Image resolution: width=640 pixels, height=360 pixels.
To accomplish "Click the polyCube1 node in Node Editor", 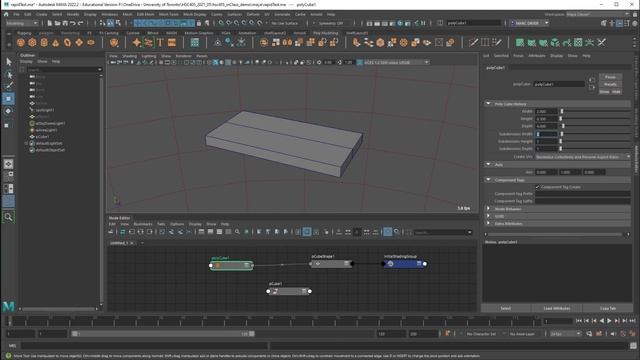I will [231, 265].
